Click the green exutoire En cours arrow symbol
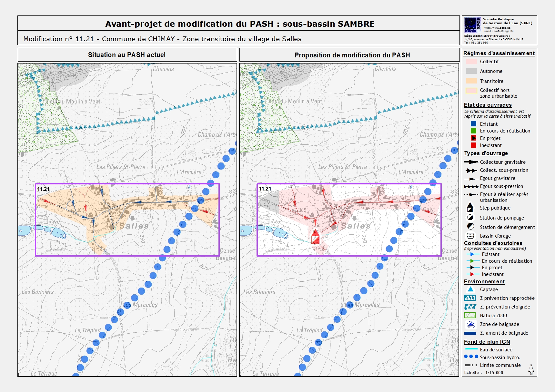Image resolution: width=555 pixels, height=392 pixels. 472,261
